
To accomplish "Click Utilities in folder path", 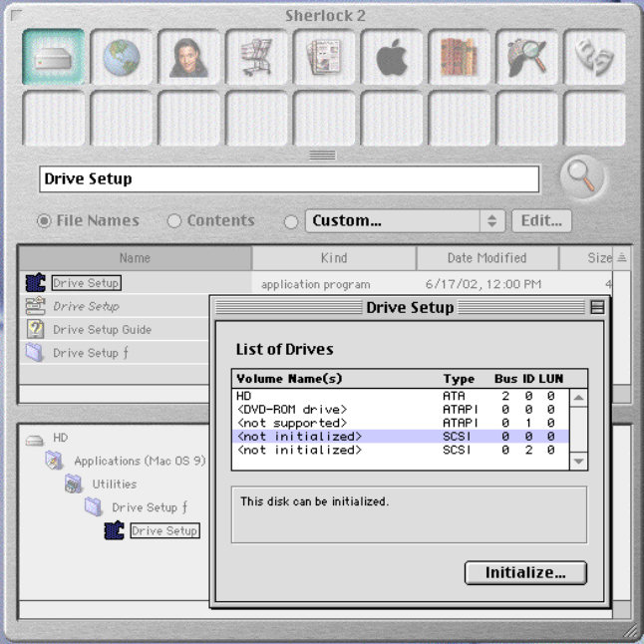I will 115,484.
